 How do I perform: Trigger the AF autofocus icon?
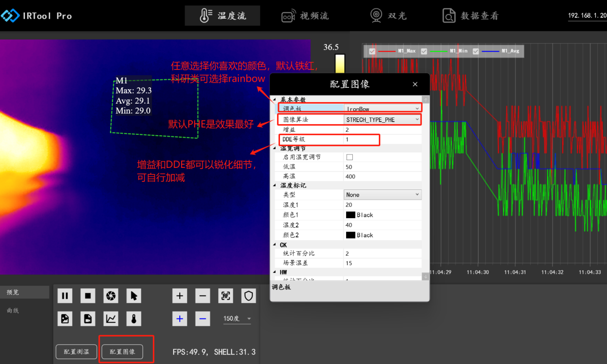point(226,296)
